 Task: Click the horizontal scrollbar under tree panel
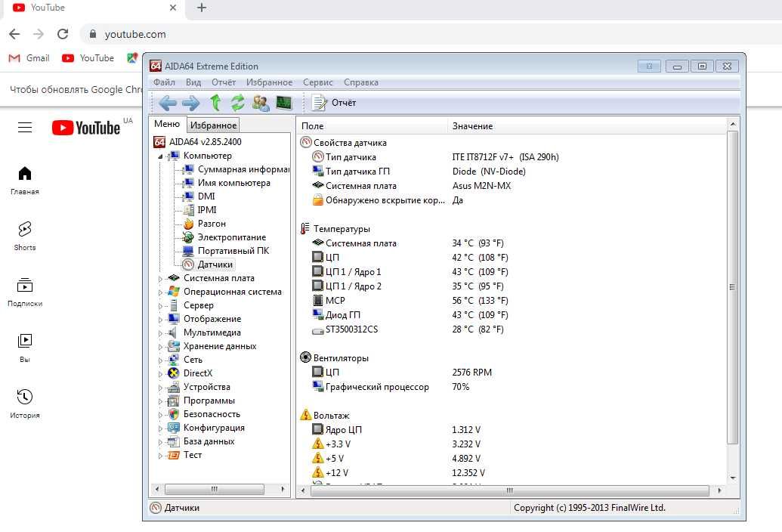click(215, 490)
